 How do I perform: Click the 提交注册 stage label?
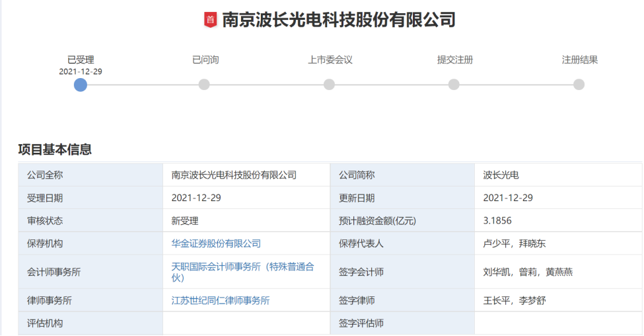pyautogui.click(x=455, y=60)
